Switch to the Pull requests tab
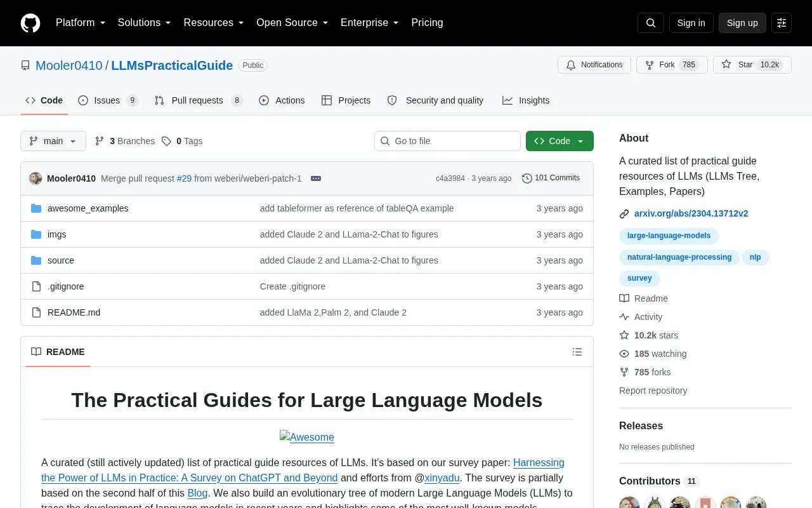This screenshot has height=508, width=812. [x=199, y=100]
